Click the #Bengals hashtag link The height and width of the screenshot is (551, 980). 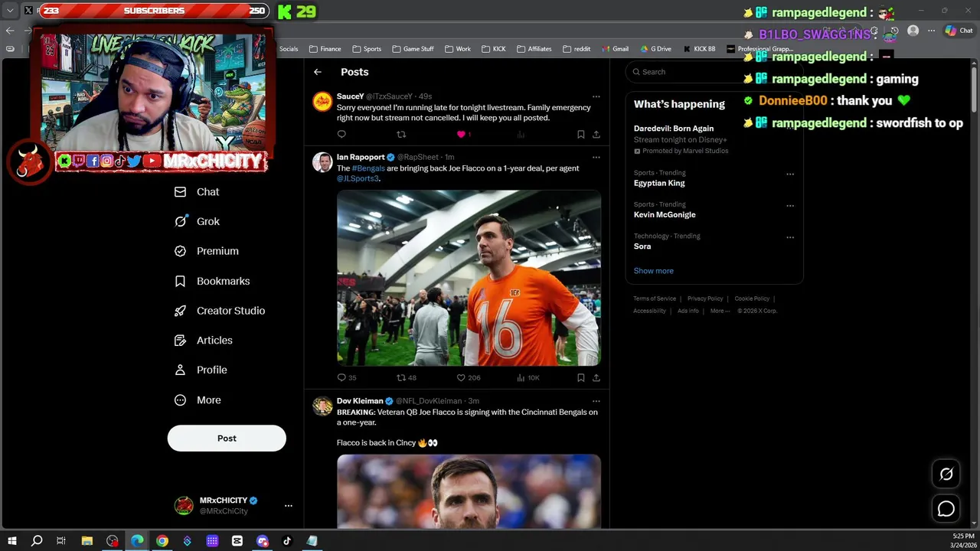368,168
